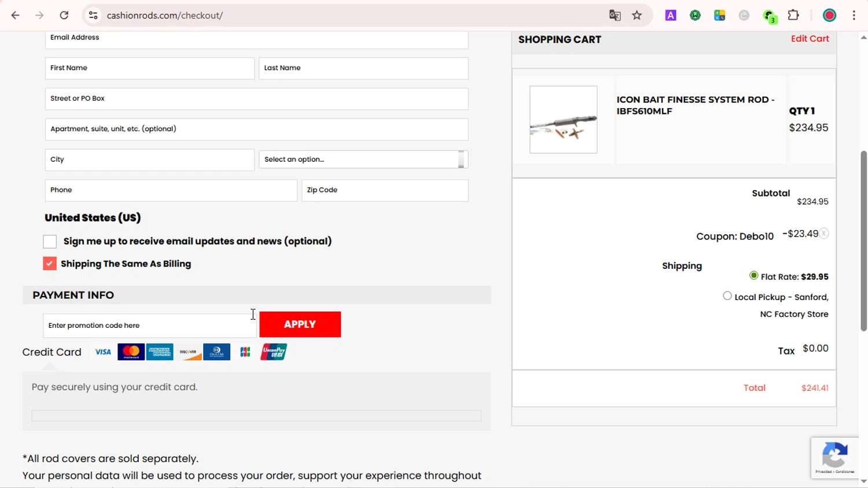Click the address bar URL
This screenshot has height=488, width=868.
[165, 16]
